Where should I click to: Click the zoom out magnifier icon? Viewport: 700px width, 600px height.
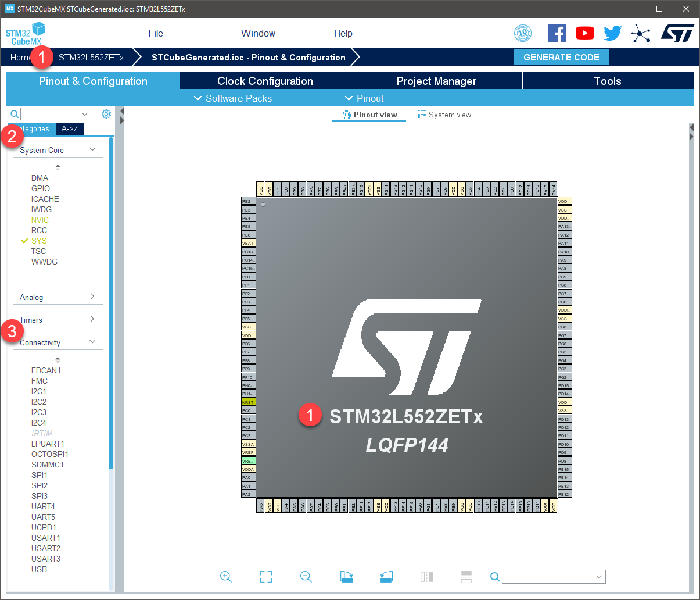(306, 577)
